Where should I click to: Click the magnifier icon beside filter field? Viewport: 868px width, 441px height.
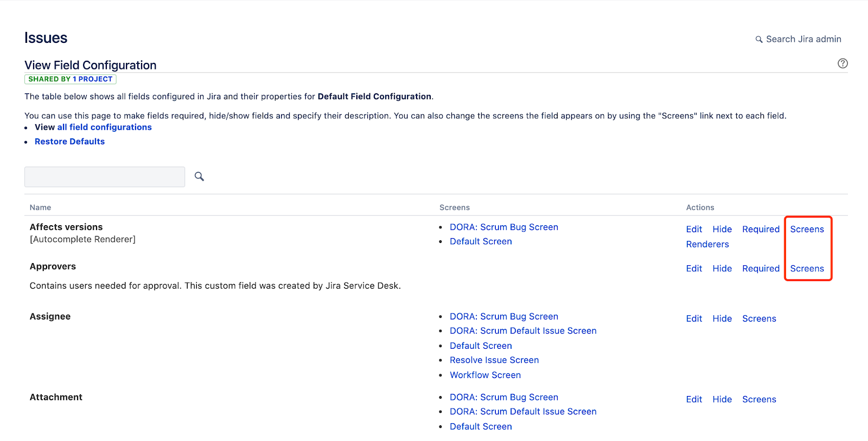click(x=199, y=177)
